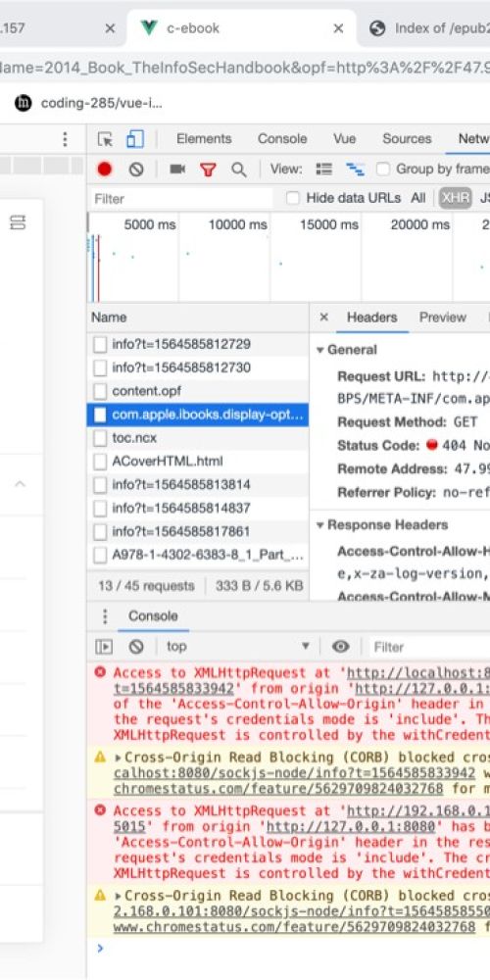Collapse the Response Headers section
Viewport: 490px width, 980px height.
click(381, 525)
